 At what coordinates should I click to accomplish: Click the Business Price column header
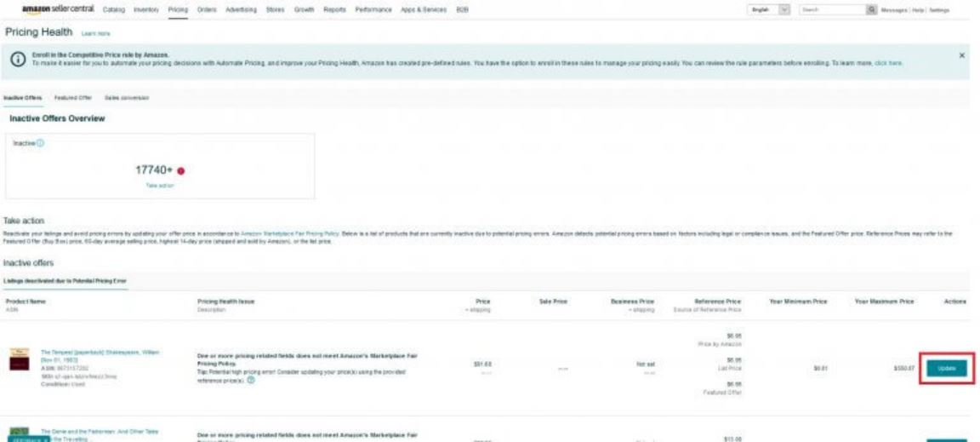click(633, 301)
